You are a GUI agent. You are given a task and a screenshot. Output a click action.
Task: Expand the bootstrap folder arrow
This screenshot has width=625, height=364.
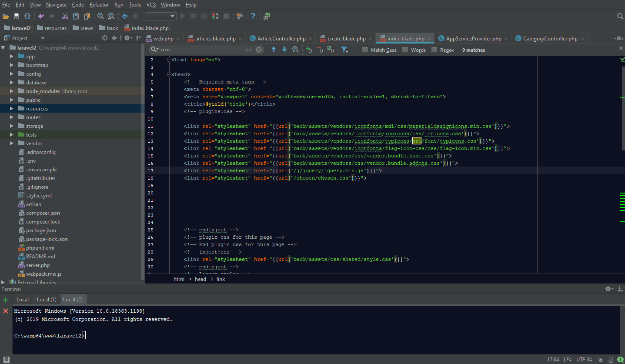(12, 65)
